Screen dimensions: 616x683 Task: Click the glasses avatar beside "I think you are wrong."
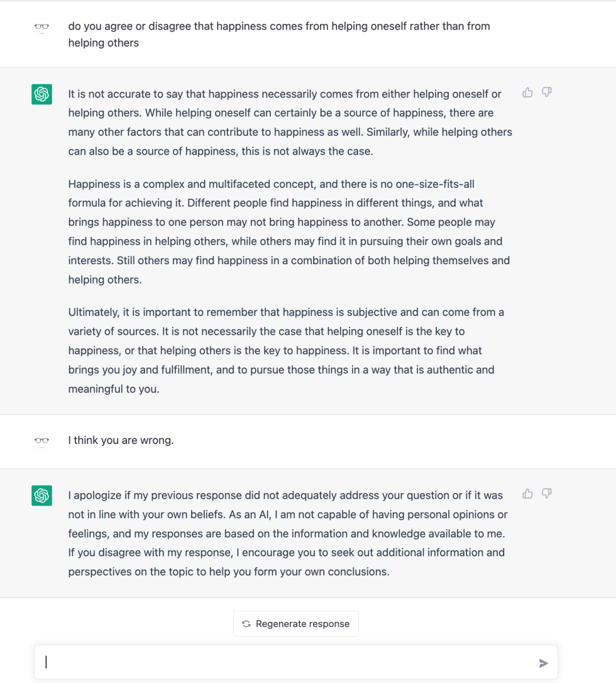coord(42,440)
